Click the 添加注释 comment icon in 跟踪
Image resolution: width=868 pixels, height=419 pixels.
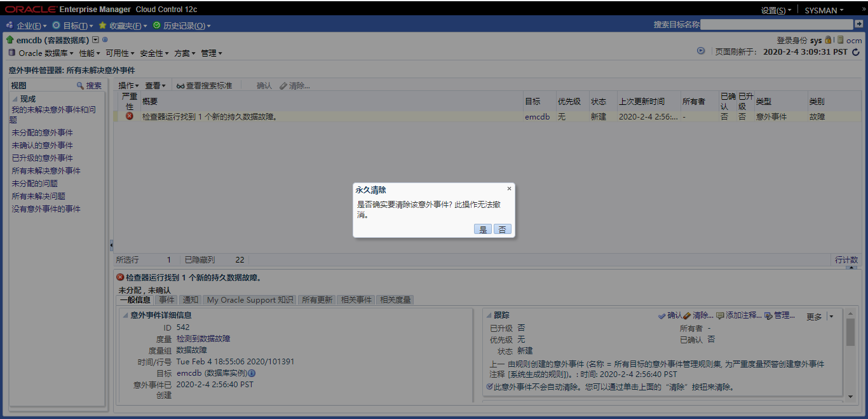click(720, 315)
